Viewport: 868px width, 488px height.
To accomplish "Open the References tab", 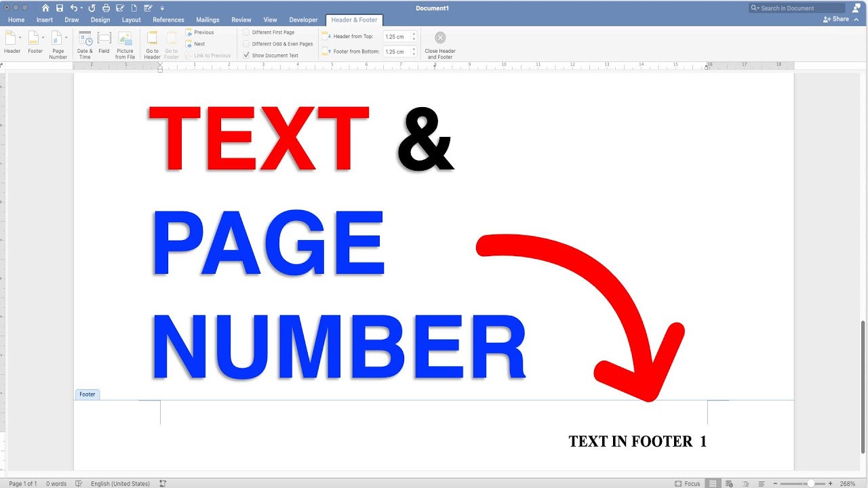I will coord(168,20).
